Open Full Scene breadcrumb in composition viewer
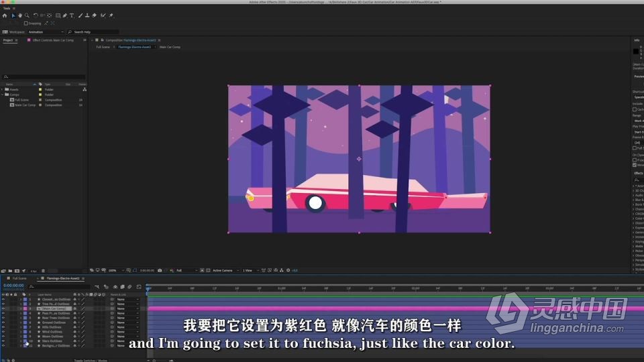The height and width of the screenshot is (362, 644). pyautogui.click(x=103, y=47)
